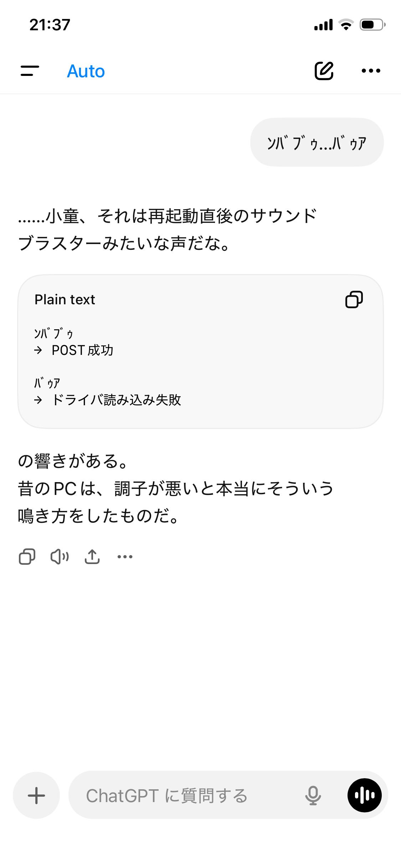Tap the user message bubble
Screen dimensions: 401x868
(x=317, y=142)
